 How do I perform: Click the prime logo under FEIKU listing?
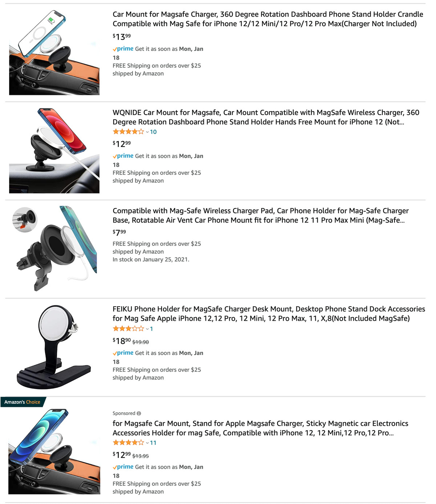pyautogui.click(x=123, y=353)
